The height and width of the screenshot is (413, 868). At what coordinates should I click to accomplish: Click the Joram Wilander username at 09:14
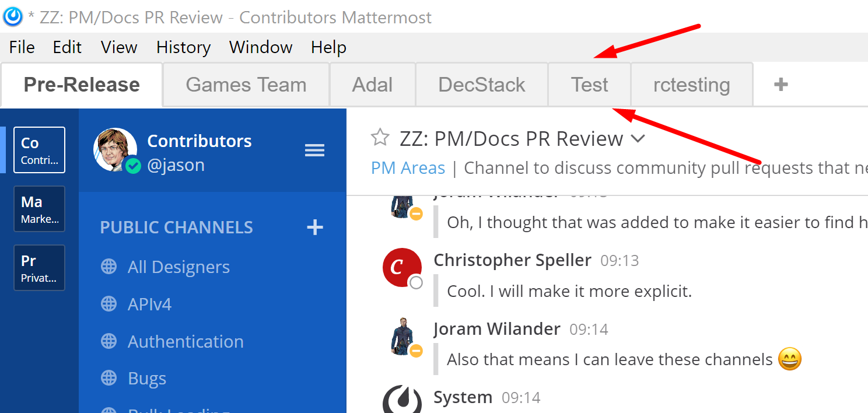(497, 329)
